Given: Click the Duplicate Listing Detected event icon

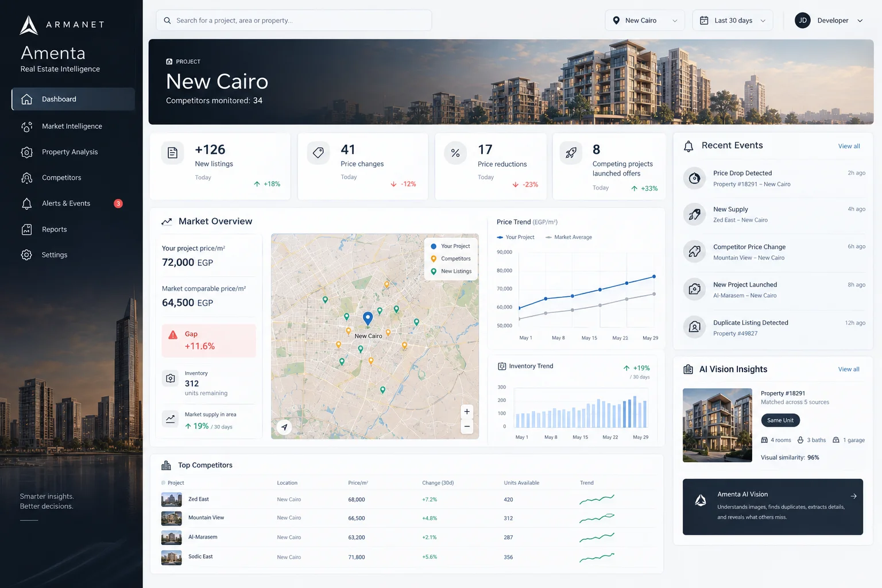Looking at the screenshot, I should point(694,327).
